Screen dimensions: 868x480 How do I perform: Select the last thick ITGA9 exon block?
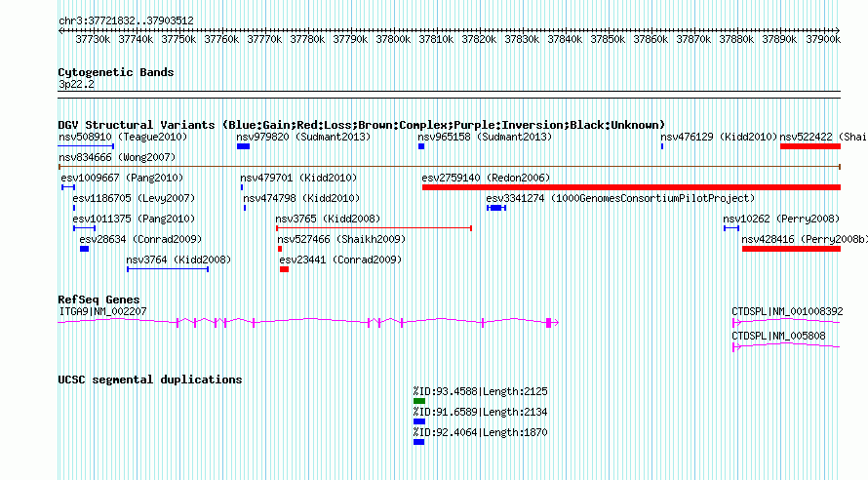(548, 323)
